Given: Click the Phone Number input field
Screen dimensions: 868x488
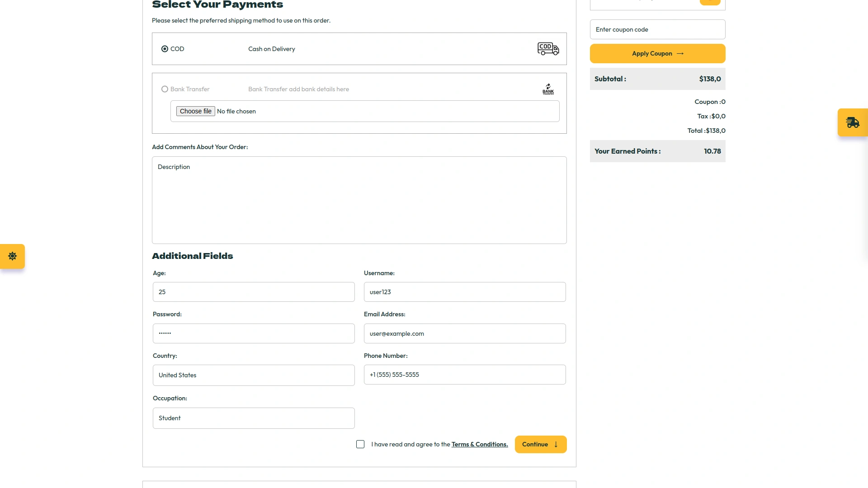Looking at the screenshot, I should click(464, 374).
